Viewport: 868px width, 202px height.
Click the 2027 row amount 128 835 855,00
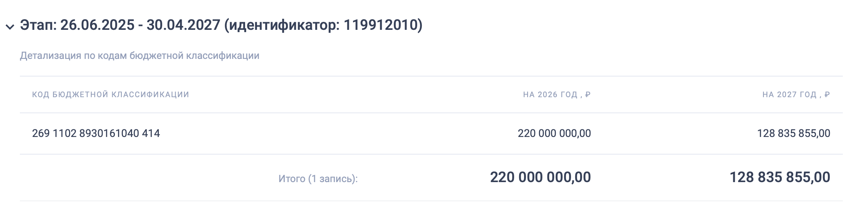pyautogui.click(x=793, y=134)
